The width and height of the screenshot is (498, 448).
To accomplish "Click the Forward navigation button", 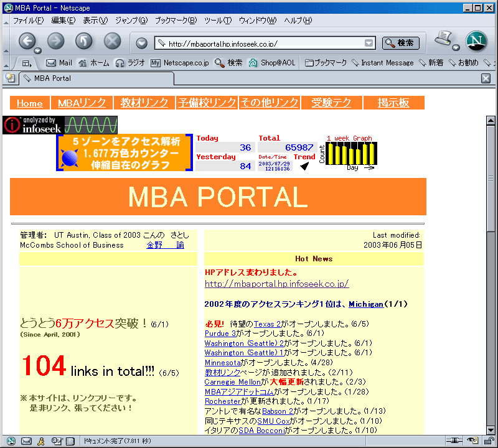I will point(55,41).
